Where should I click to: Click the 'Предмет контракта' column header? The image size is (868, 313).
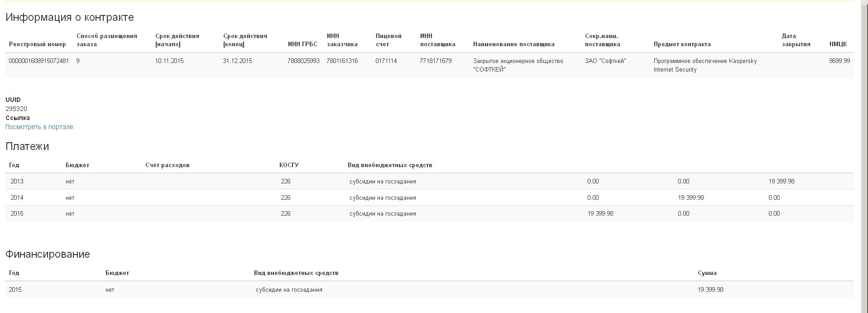(x=682, y=44)
